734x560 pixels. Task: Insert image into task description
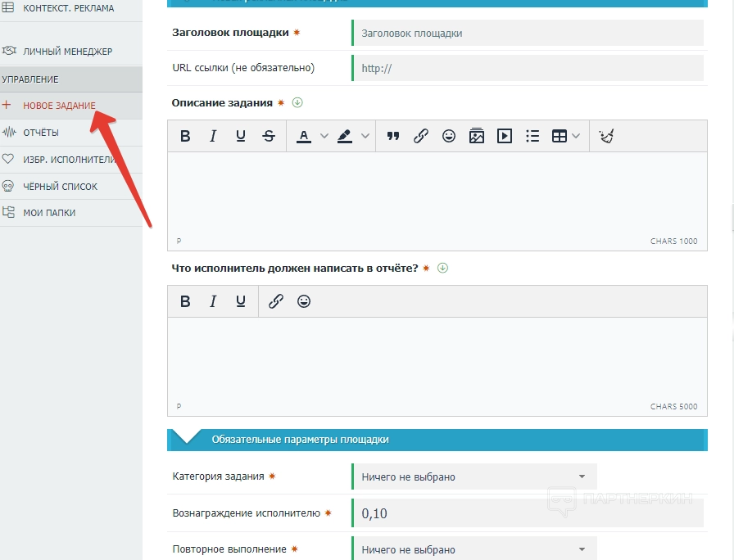pos(477,137)
